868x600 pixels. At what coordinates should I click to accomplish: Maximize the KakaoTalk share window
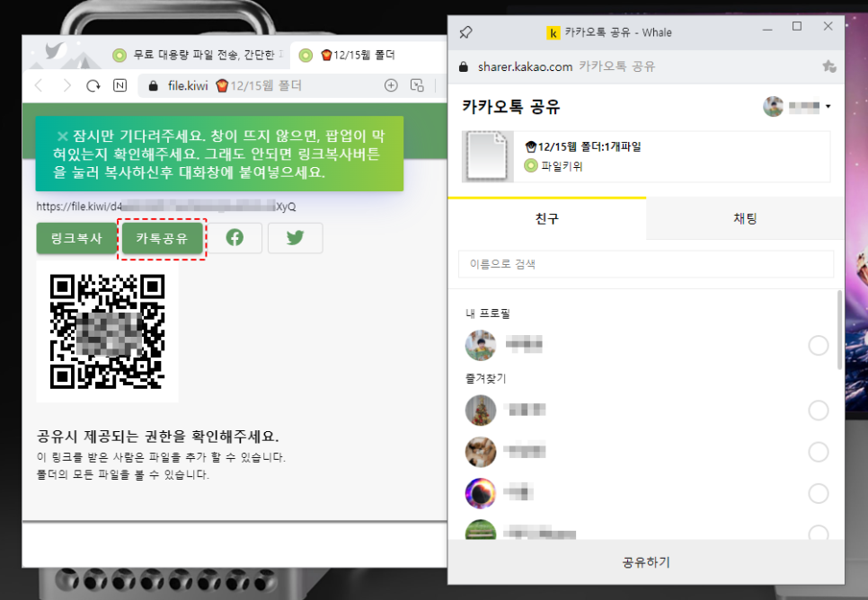797,27
